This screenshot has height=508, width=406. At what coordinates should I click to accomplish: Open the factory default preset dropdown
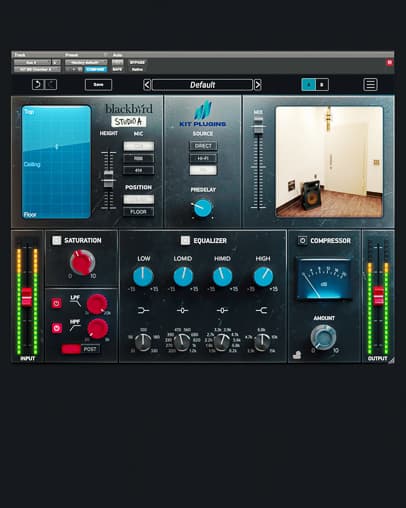pos(86,62)
